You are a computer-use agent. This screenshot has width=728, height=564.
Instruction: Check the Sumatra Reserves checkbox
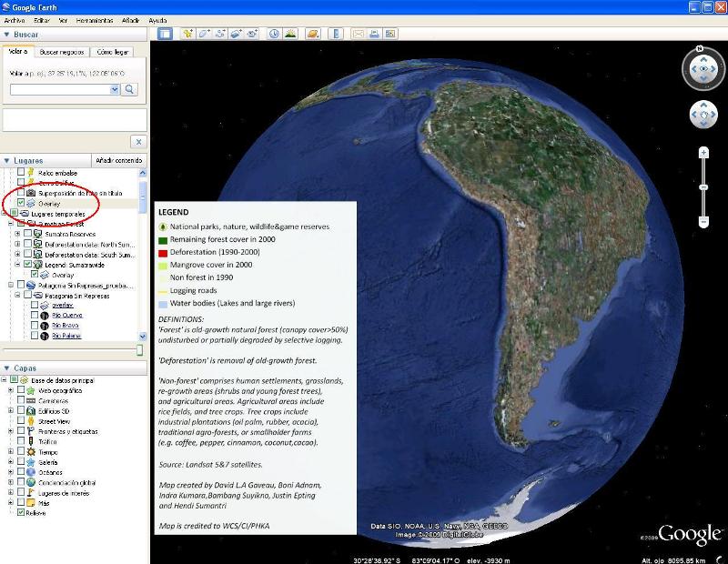(x=28, y=234)
